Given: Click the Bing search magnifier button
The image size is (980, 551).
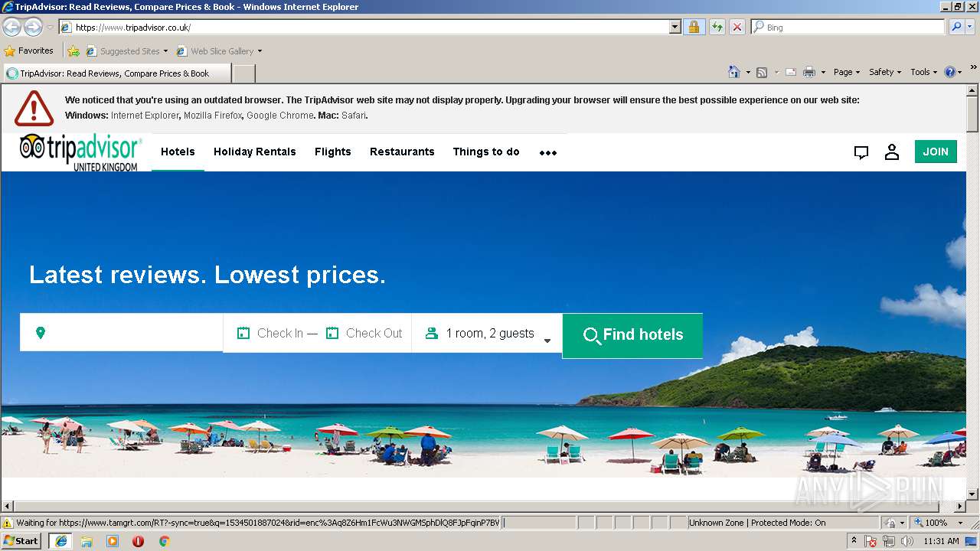Looking at the screenshot, I should pyautogui.click(x=955, y=27).
